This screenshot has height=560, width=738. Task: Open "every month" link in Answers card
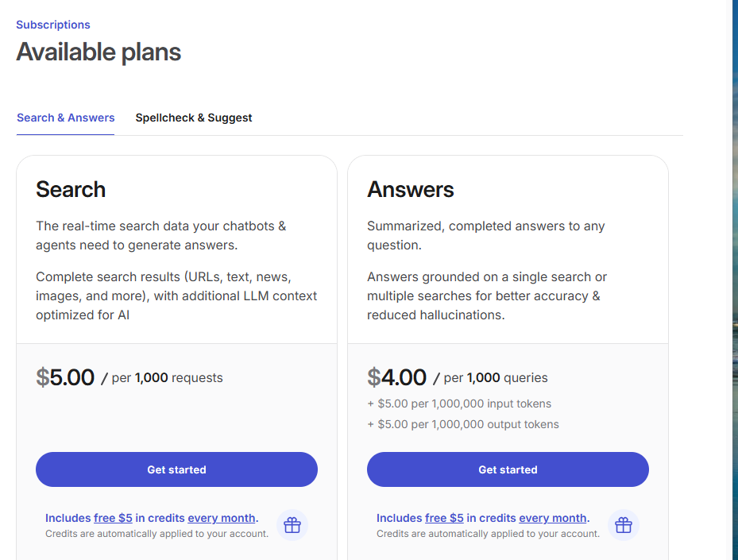(553, 518)
